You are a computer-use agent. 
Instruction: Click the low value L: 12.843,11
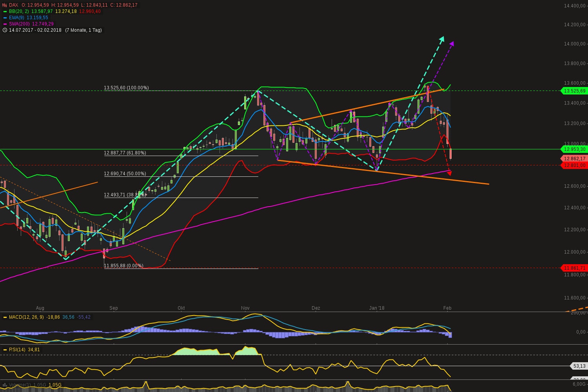click(x=94, y=5)
